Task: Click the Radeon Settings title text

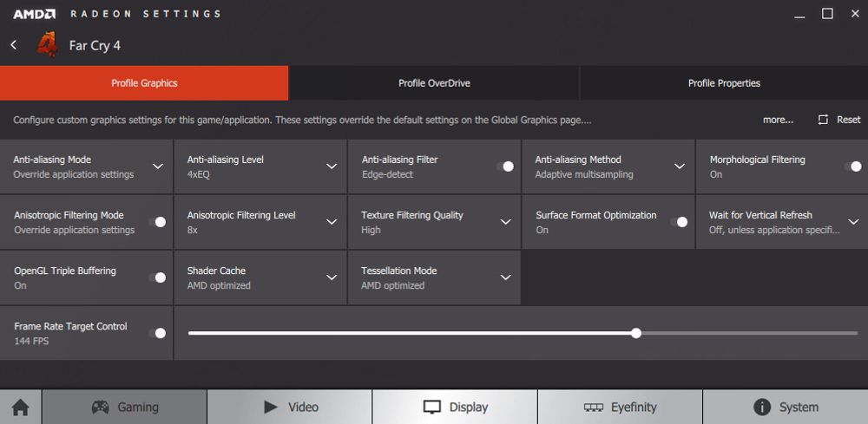Action: click(x=145, y=14)
